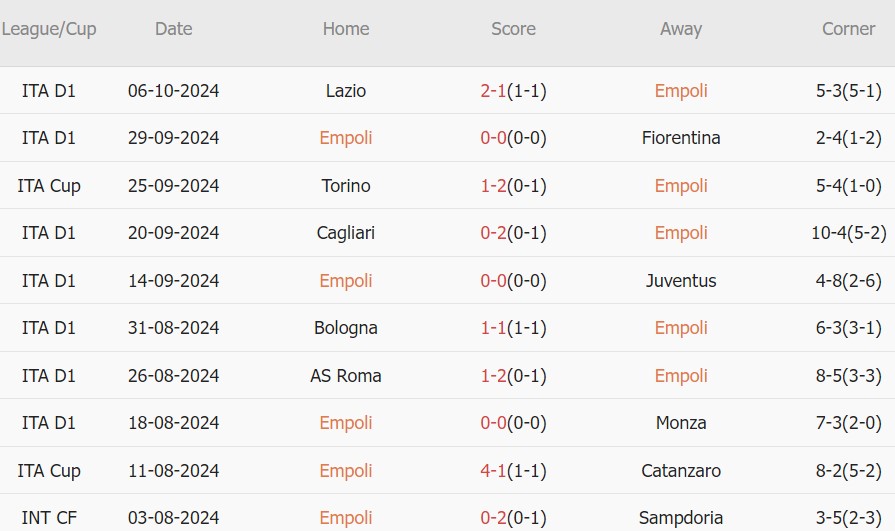The image size is (895, 531).
Task: Click the Catanzaro team name
Action: click(x=681, y=471)
